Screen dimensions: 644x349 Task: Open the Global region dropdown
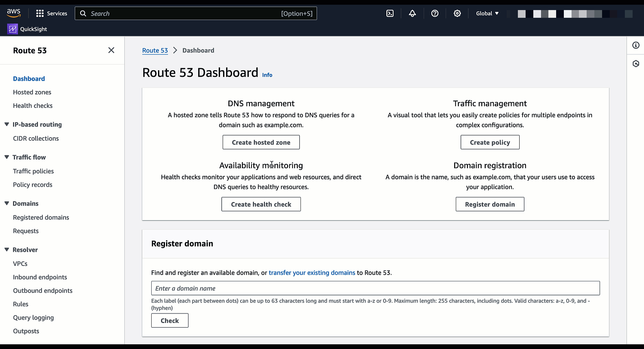(487, 13)
